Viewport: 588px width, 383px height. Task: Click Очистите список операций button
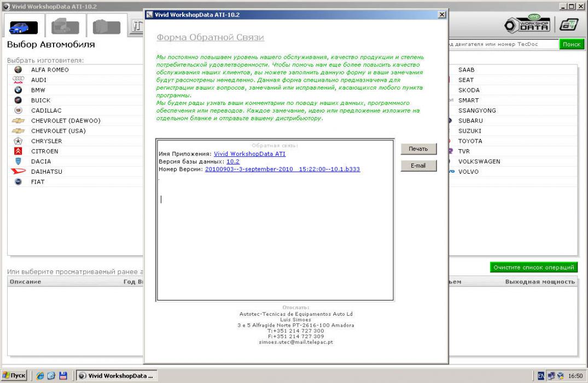pyautogui.click(x=534, y=267)
